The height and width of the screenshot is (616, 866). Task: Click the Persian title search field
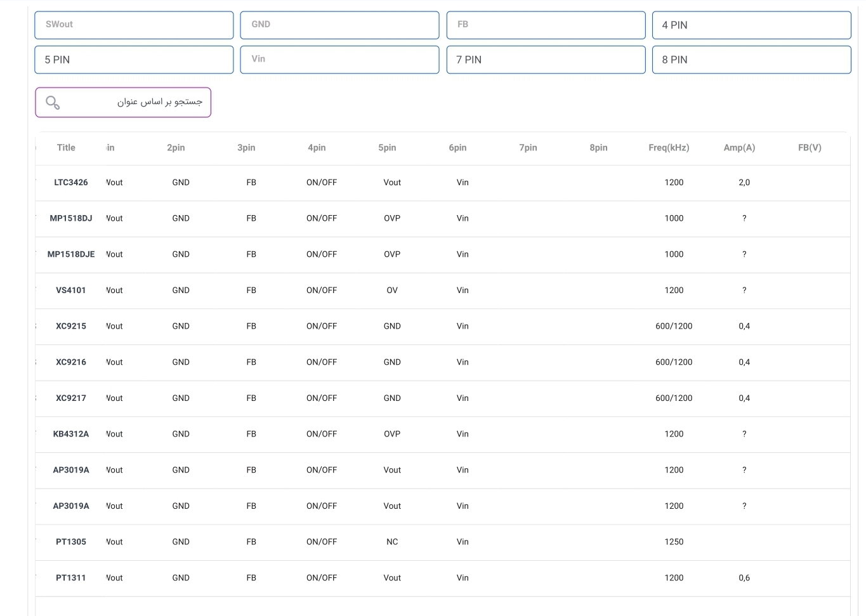tap(123, 102)
